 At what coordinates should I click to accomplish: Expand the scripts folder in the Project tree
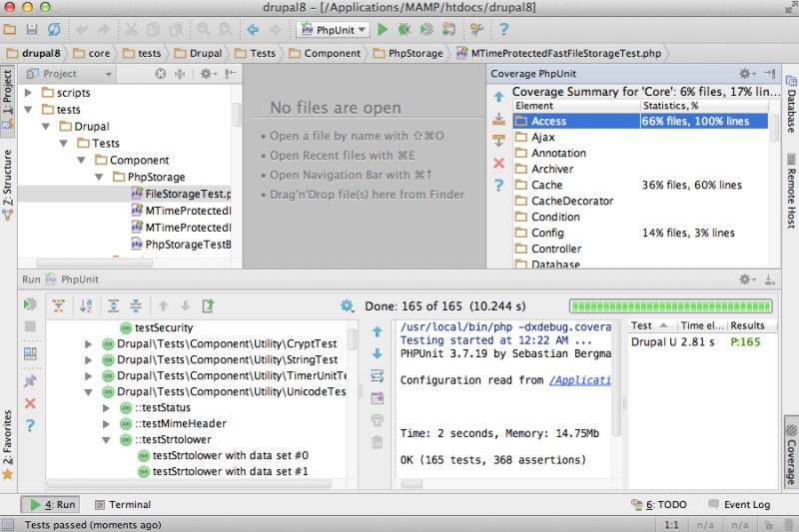pyautogui.click(x=29, y=93)
